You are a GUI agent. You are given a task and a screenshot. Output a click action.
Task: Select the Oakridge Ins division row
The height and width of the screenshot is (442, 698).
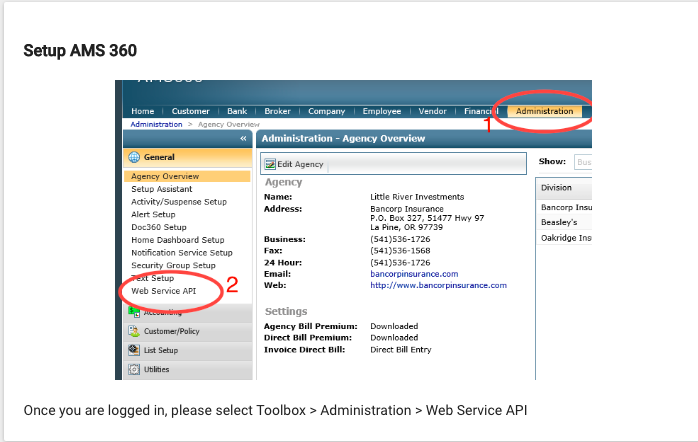point(564,238)
